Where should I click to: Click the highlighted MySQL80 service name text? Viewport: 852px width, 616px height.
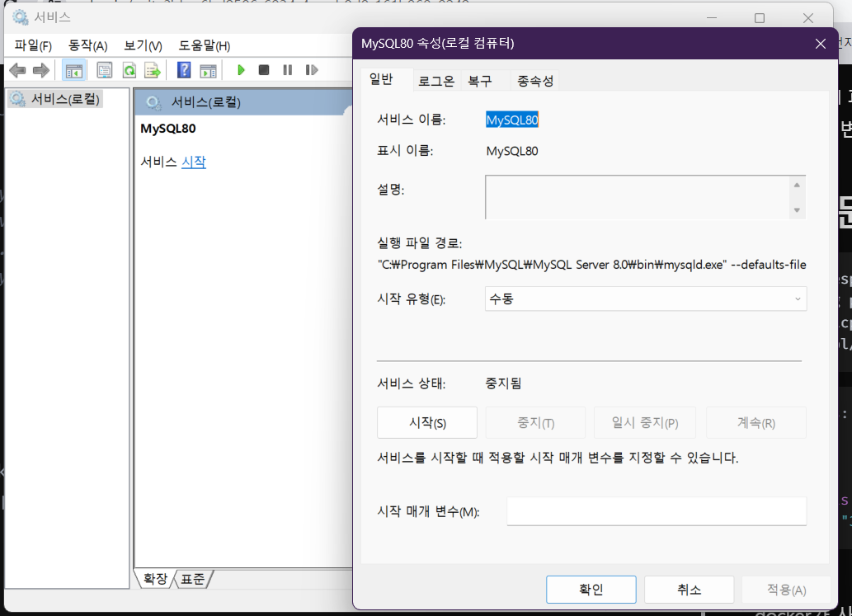pos(512,120)
